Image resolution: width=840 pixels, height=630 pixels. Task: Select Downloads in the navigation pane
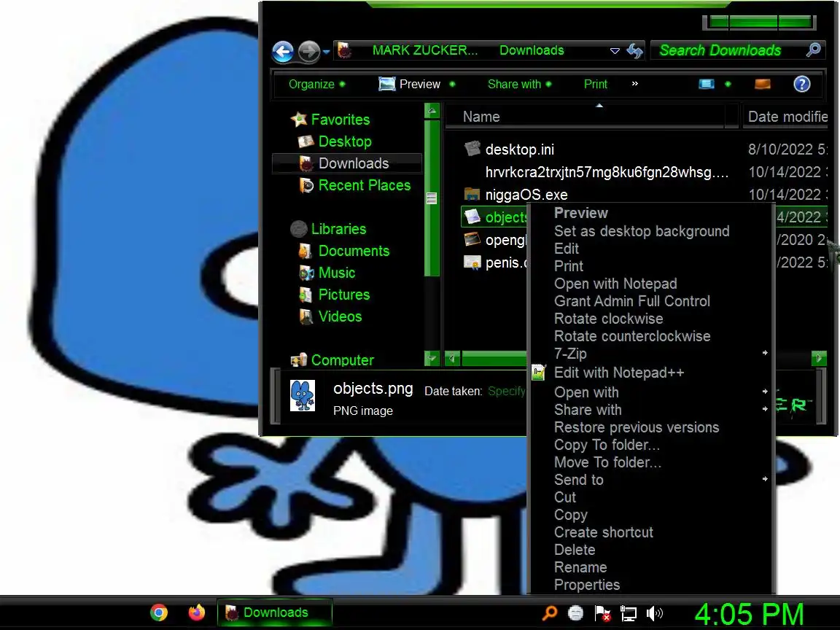tap(347, 163)
